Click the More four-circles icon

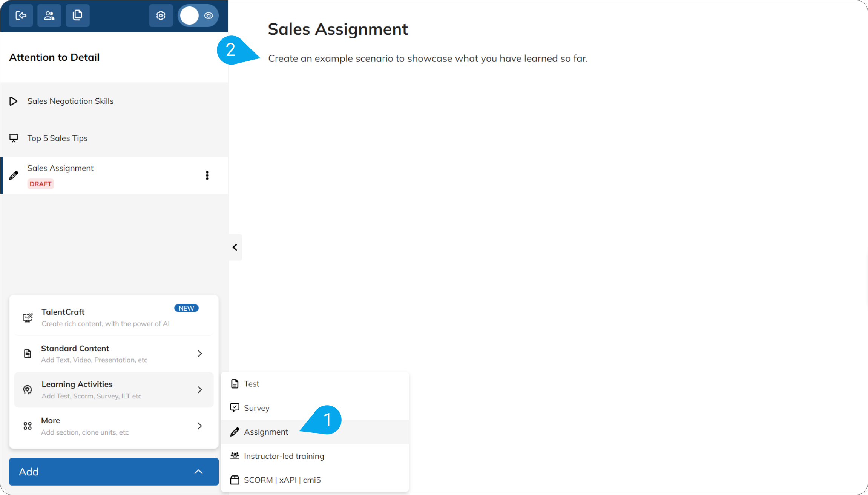28,426
